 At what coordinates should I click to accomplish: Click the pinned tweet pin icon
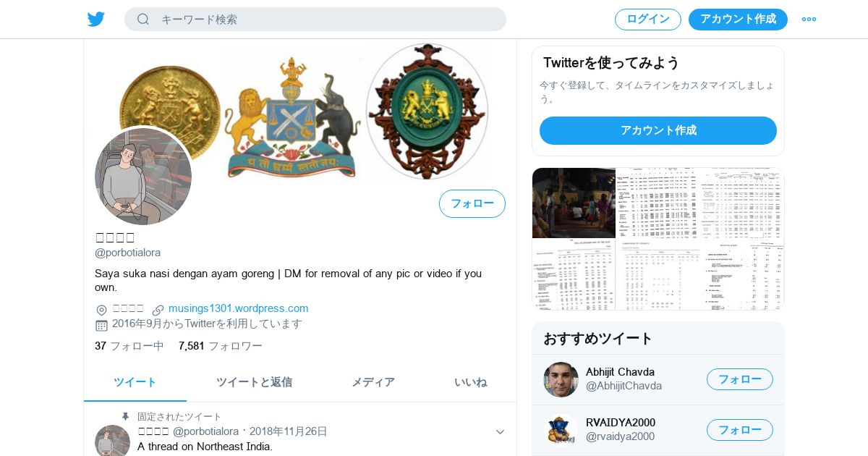125,417
